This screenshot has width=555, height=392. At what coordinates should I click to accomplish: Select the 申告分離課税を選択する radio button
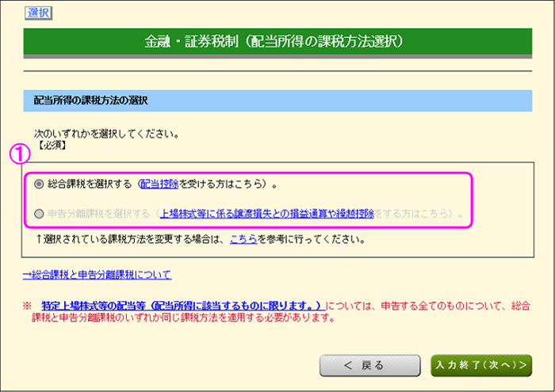point(39,214)
